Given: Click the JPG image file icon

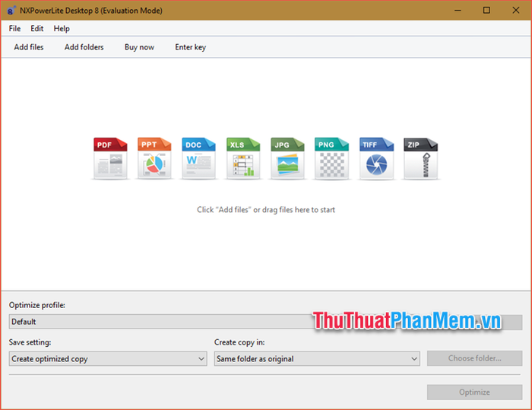Looking at the screenshot, I should [287, 158].
